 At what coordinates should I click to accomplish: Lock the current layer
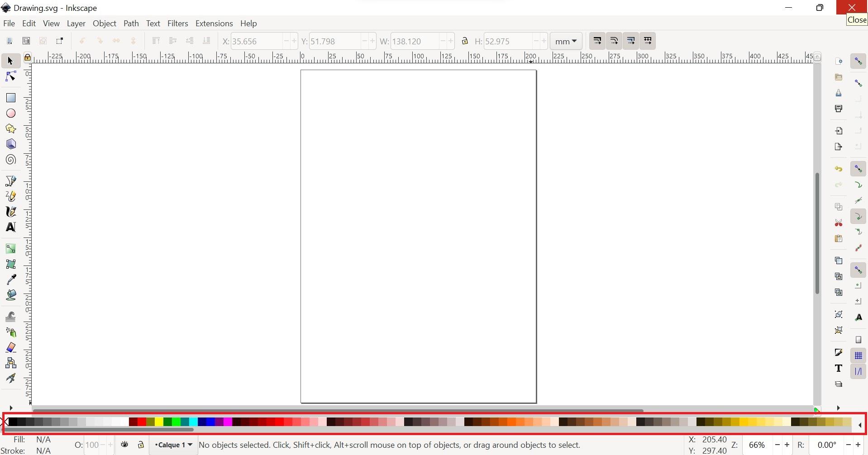[141, 445]
